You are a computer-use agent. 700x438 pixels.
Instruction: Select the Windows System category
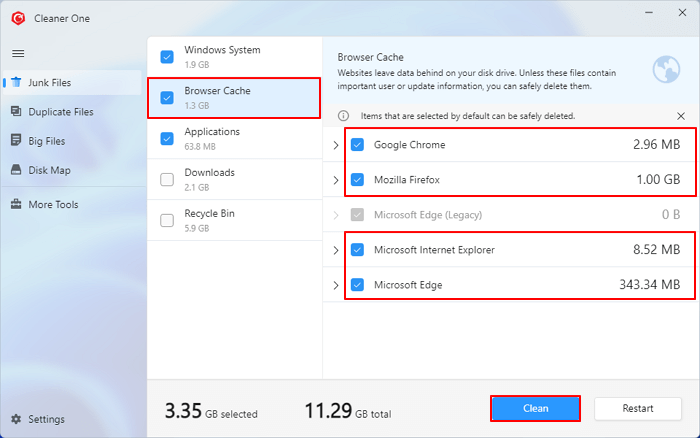pyautogui.click(x=235, y=57)
